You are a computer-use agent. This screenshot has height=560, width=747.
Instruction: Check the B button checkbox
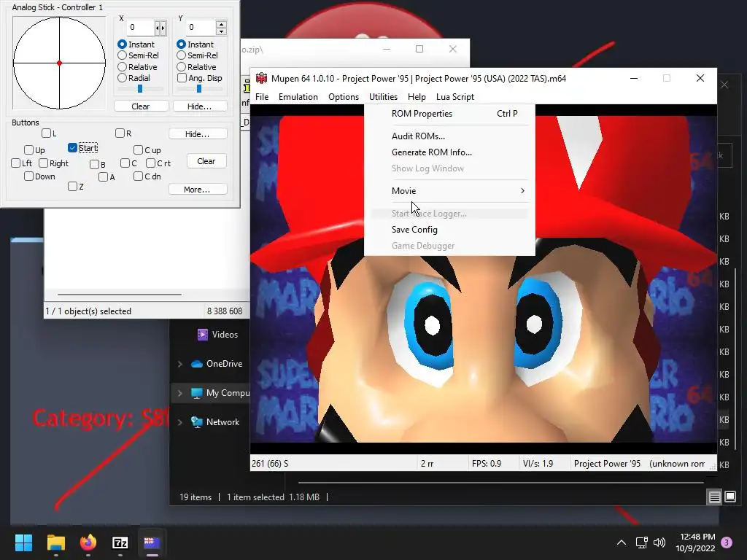point(94,164)
